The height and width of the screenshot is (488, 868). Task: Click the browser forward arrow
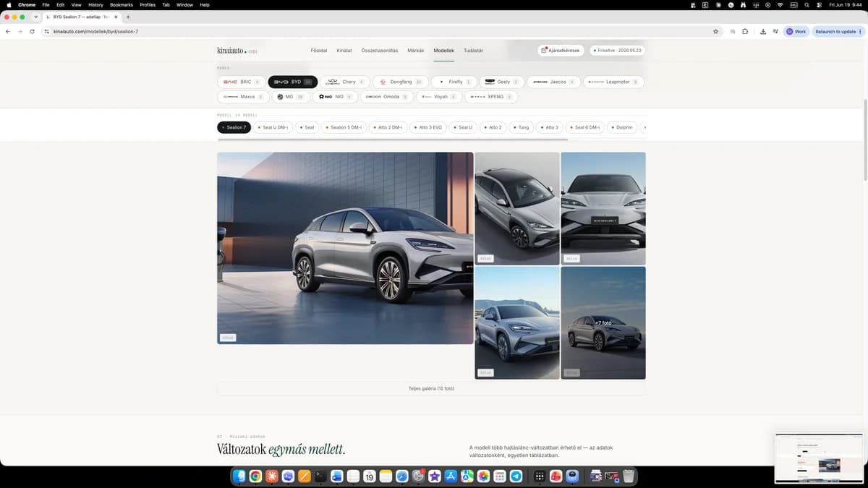pyautogui.click(x=20, y=32)
